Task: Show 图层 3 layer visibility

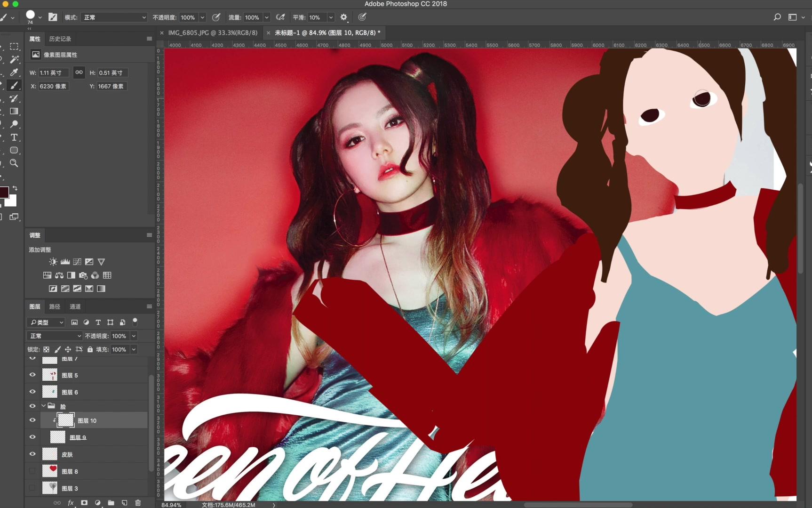Action: pos(32,488)
